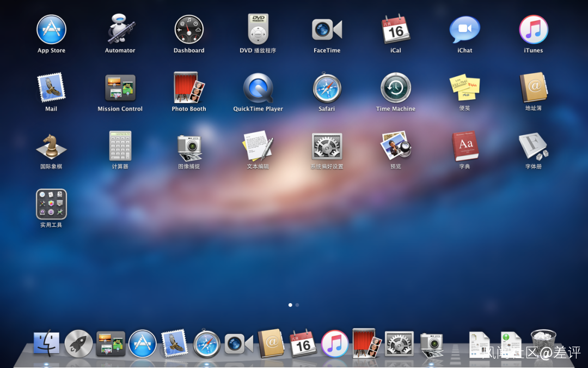Click the Launchpad rocket icon in the Dock
The height and width of the screenshot is (368, 588).
[79, 343]
